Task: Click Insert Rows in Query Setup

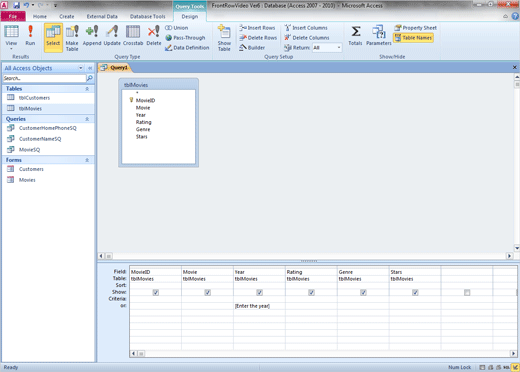Action: point(257,28)
